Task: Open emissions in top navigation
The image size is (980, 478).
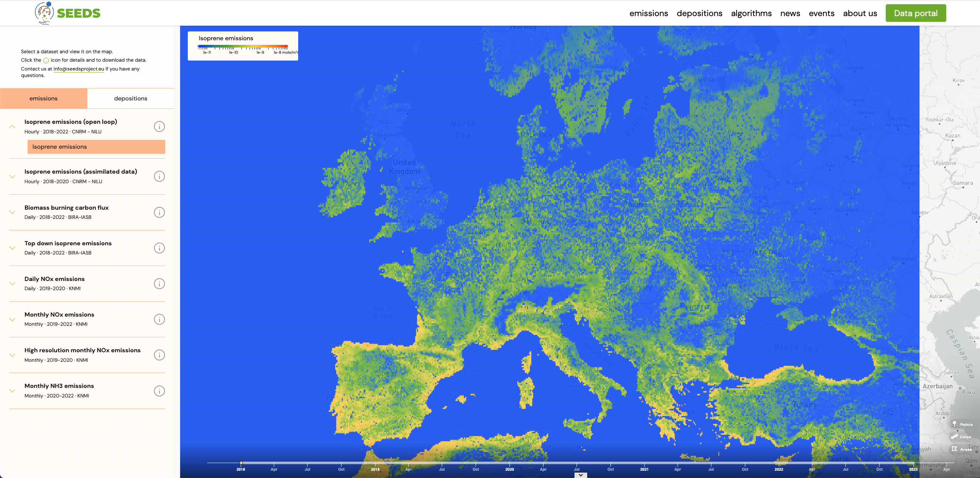Action: click(648, 13)
